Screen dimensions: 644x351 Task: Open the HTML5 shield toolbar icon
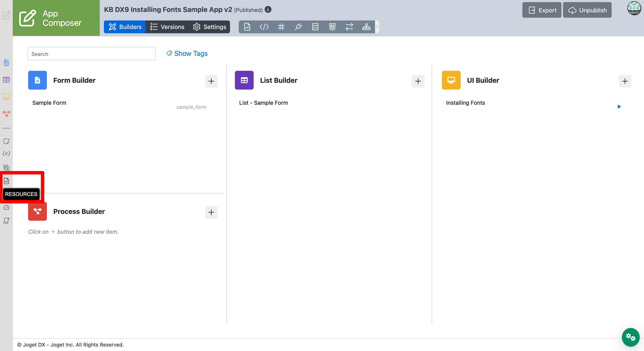[x=332, y=27]
